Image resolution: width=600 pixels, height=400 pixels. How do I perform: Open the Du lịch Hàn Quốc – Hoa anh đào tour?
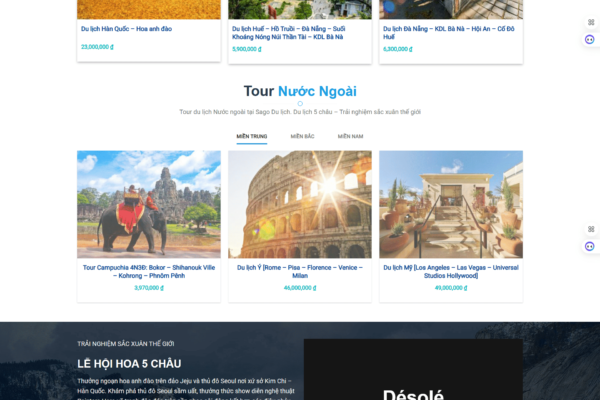126,29
